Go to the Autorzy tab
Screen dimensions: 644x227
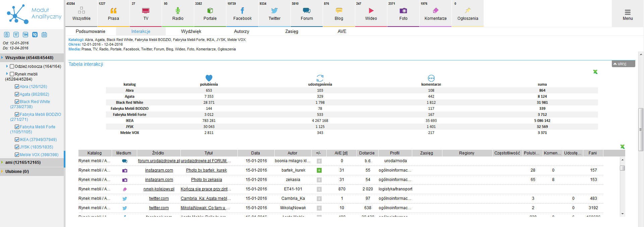(241, 31)
